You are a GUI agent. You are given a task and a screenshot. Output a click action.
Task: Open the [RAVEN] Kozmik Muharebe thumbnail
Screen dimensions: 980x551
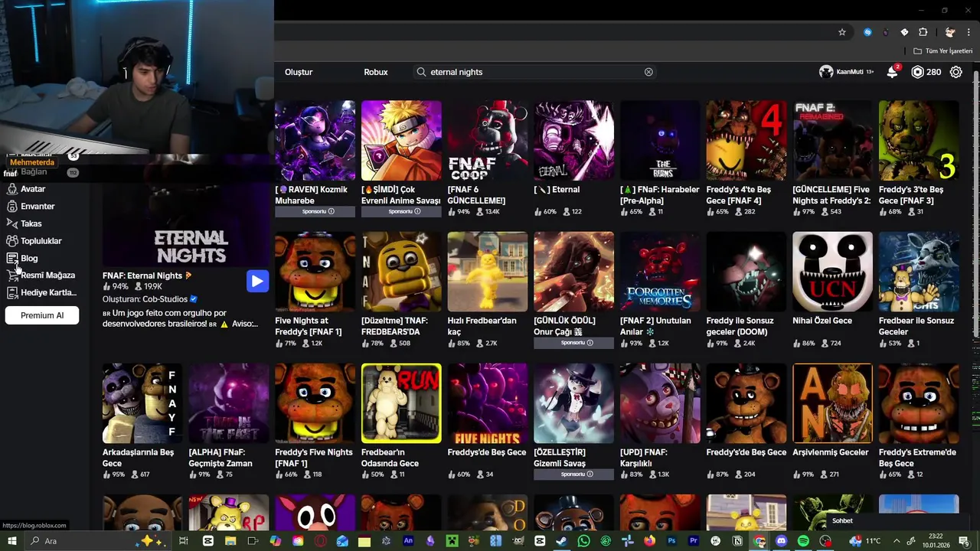[x=315, y=141]
